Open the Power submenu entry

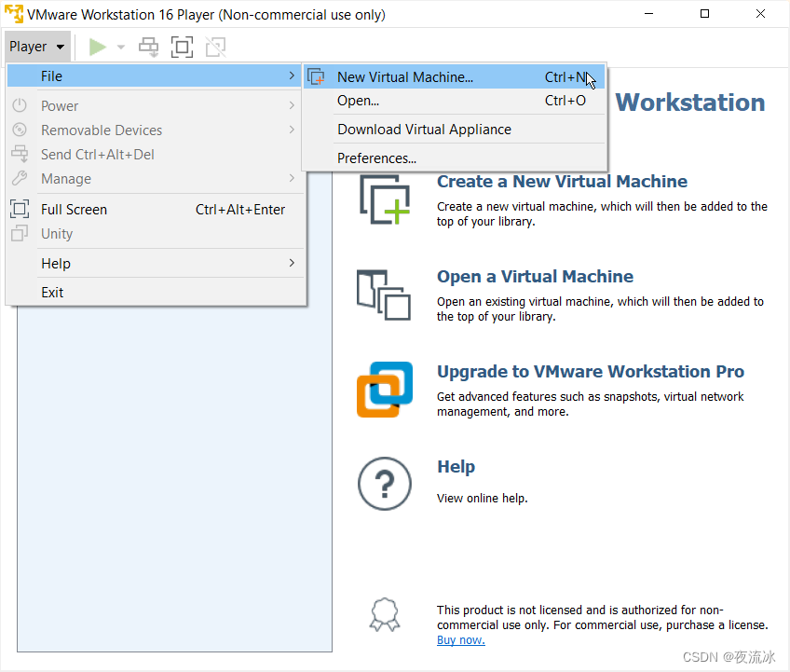(156, 106)
